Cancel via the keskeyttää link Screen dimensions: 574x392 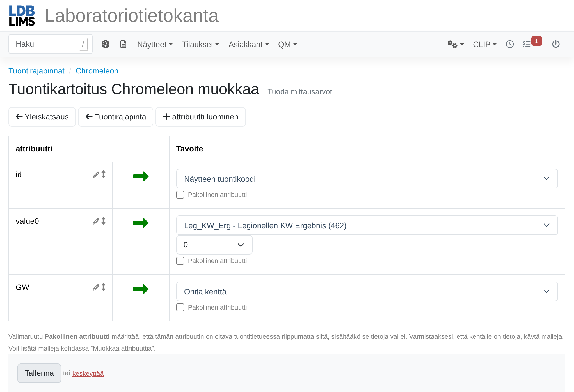coord(88,373)
